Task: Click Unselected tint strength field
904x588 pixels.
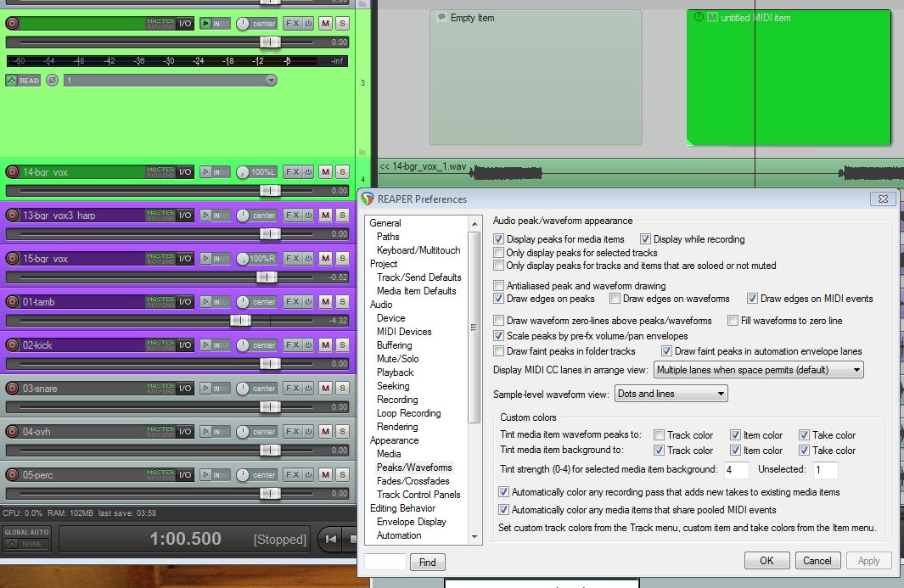Action: 825,470
